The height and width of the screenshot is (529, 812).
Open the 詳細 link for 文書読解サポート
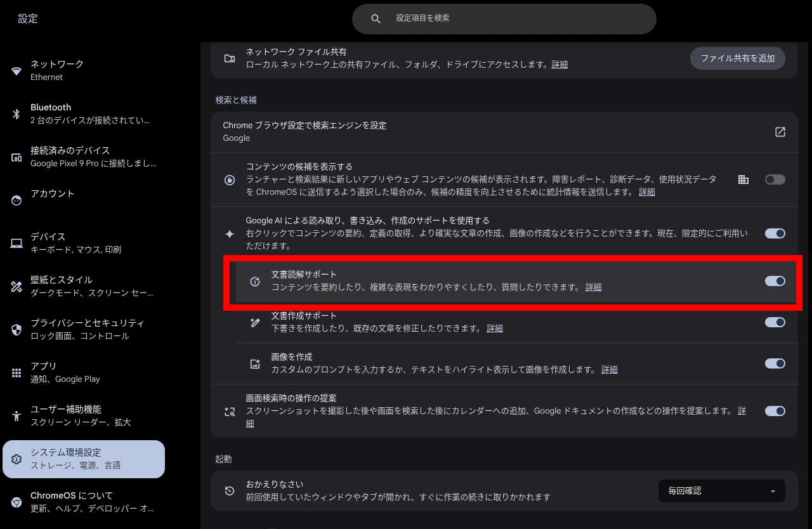click(593, 287)
